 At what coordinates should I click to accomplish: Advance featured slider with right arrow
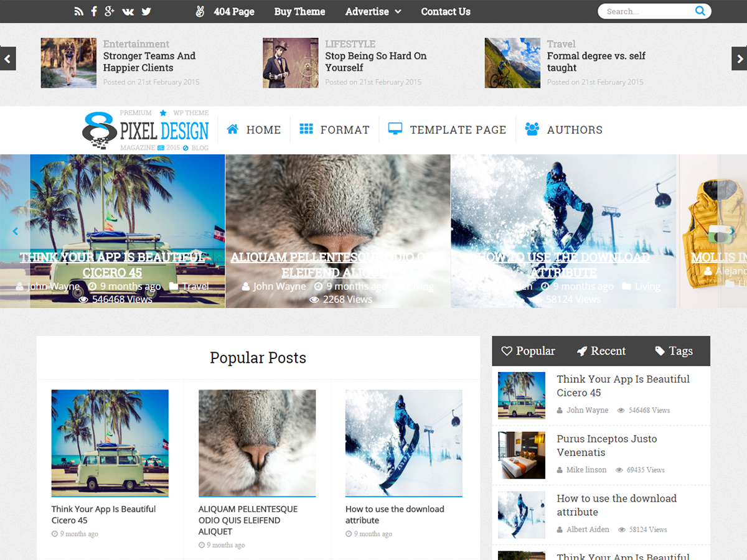click(x=733, y=231)
